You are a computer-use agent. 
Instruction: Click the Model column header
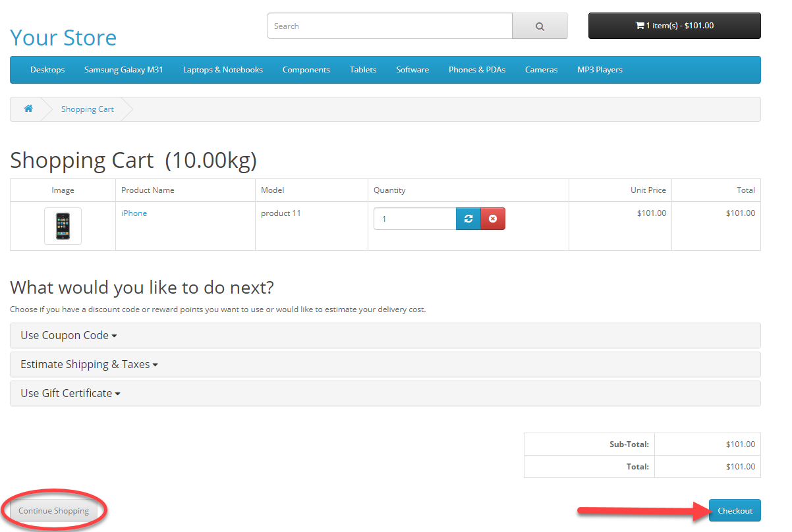tap(312, 190)
